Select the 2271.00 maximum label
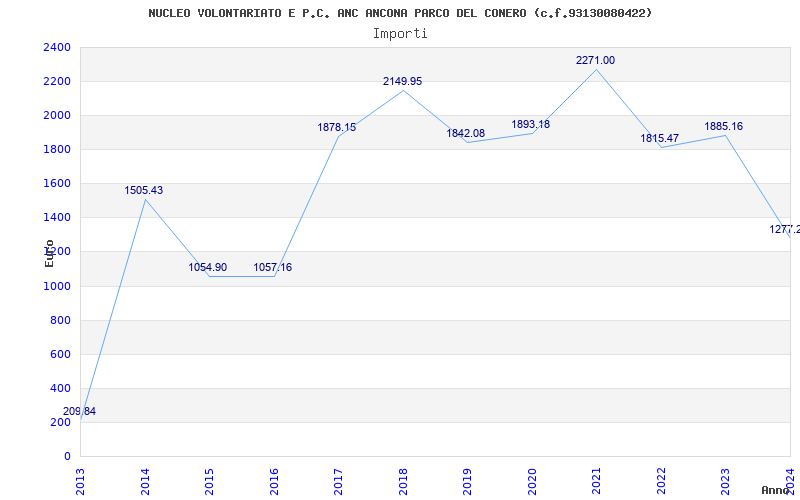The height and width of the screenshot is (500, 800). click(595, 60)
